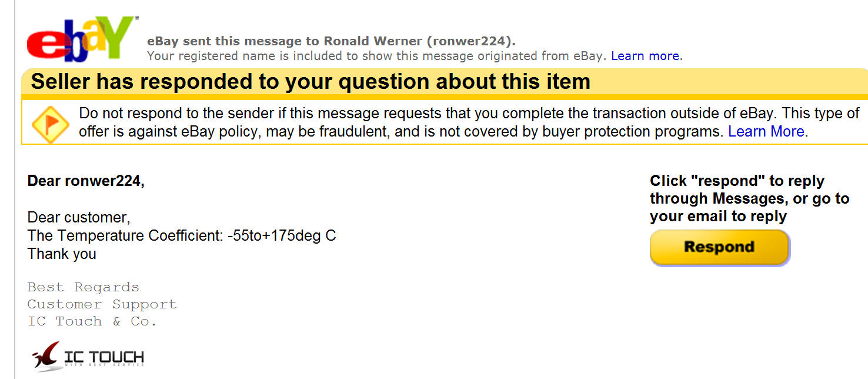Click the 'Dear customer,' line
Image resolution: width=868 pixels, height=379 pixels.
click(79, 217)
